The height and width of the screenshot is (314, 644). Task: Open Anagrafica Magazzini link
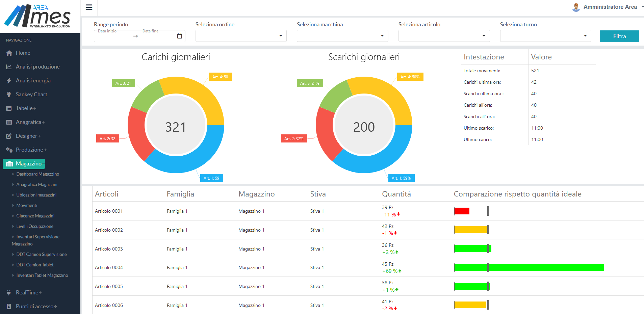pyautogui.click(x=37, y=185)
